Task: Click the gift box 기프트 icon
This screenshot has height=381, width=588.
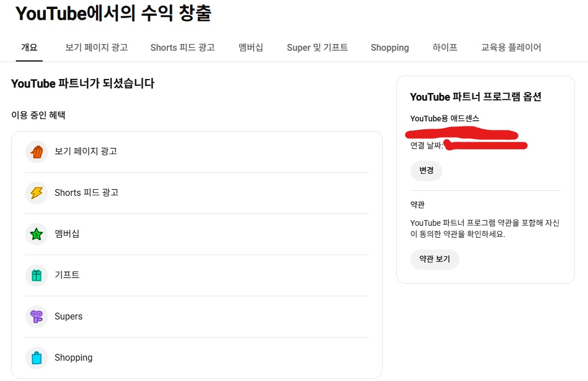Action: point(37,275)
